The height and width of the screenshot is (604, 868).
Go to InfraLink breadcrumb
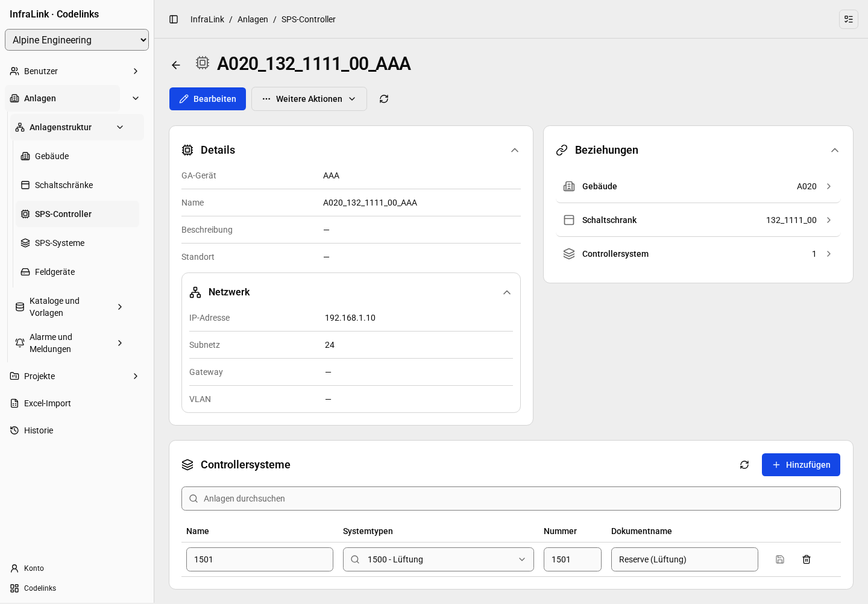(x=207, y=19)
